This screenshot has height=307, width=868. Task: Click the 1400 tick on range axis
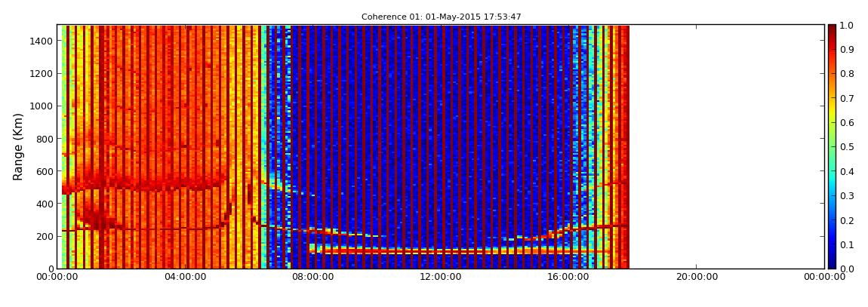coord(41,41)
